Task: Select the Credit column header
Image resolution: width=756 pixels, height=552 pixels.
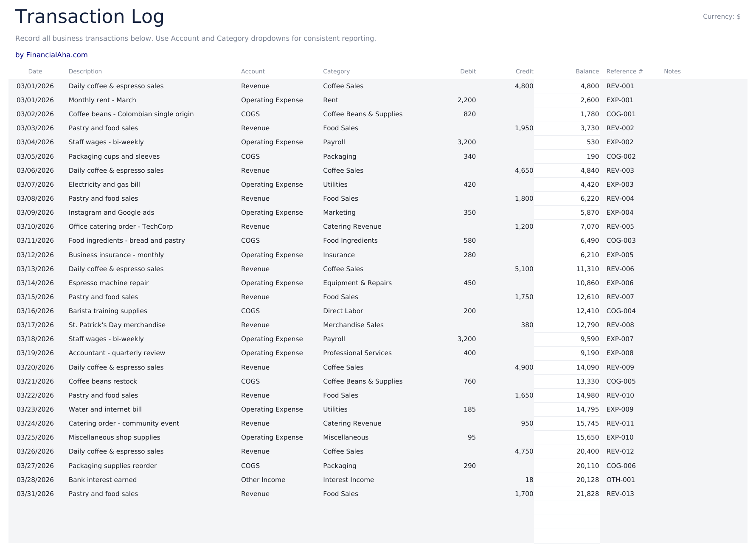Action: tap(524, 71)
